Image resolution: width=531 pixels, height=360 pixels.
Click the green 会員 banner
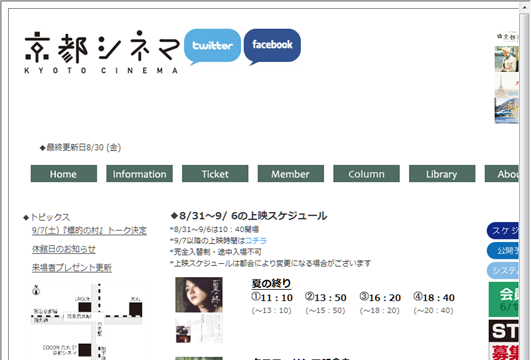(x=504, y=299)
